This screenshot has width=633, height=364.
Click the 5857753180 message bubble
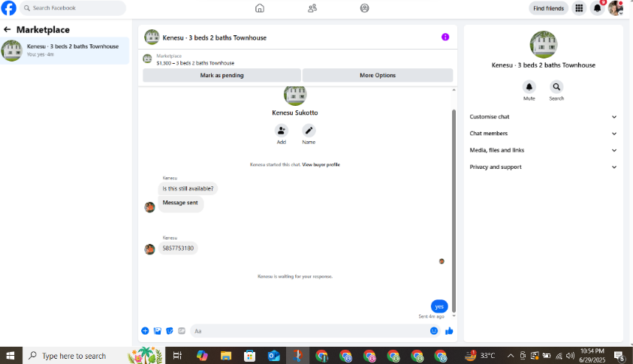click(x=178, y=248)
